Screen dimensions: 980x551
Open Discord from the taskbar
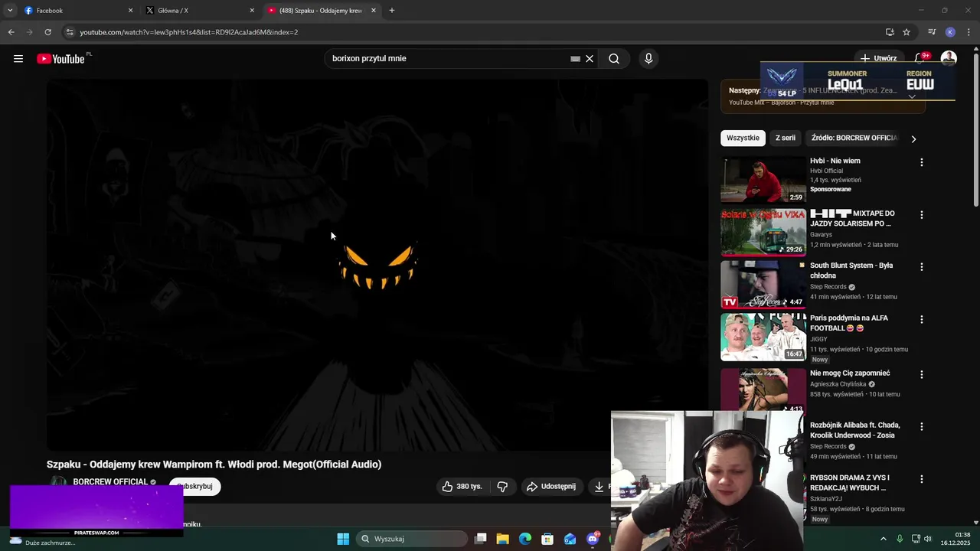coord(593,539)
